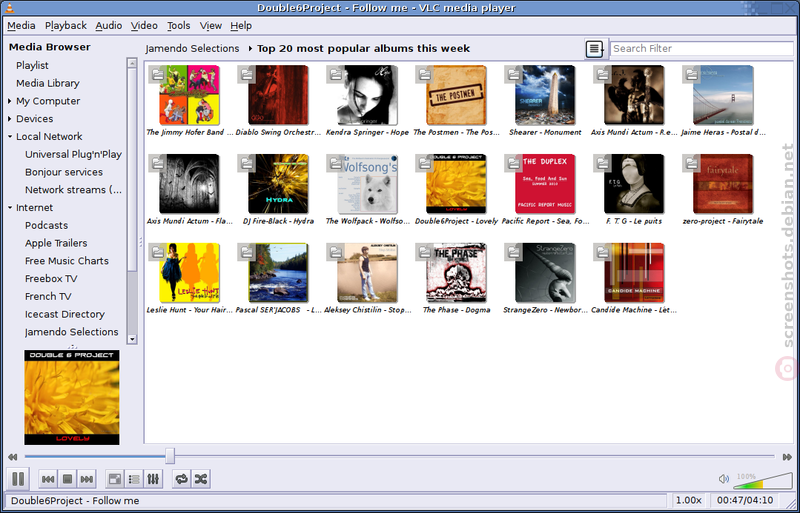This screenshot has height=513, width=800.
Task: Open the Playback menu
Action: [x=66, y=26]
